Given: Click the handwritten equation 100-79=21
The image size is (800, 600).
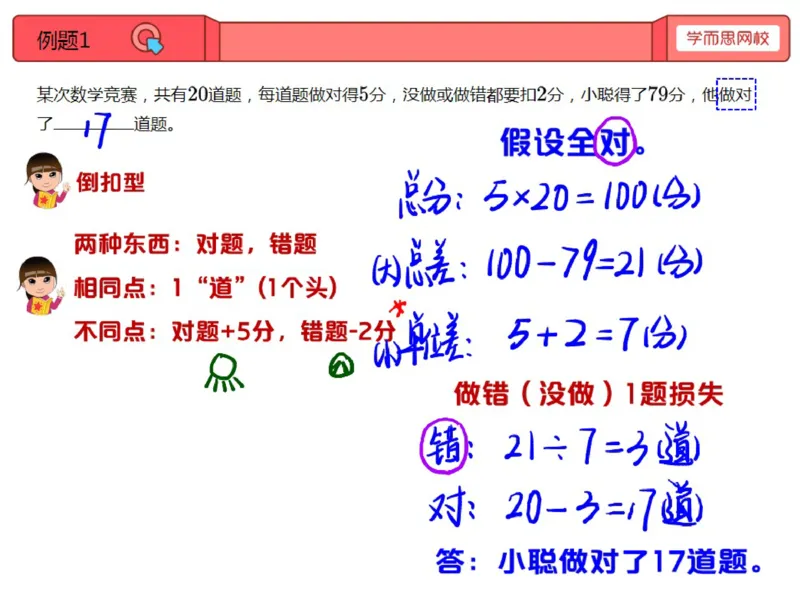Looking at the screenshot, I should [x=594, y=261].
